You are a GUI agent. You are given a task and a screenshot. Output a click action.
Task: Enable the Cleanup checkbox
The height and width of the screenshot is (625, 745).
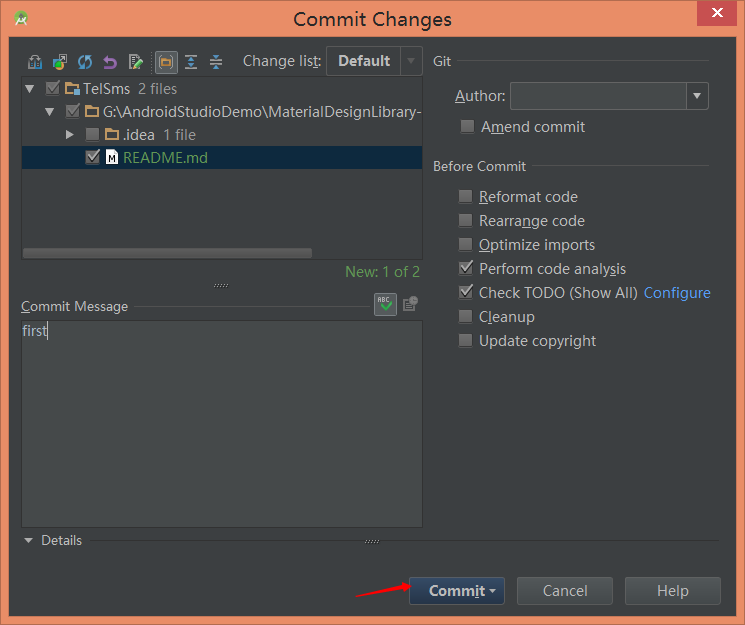point(465,316)
